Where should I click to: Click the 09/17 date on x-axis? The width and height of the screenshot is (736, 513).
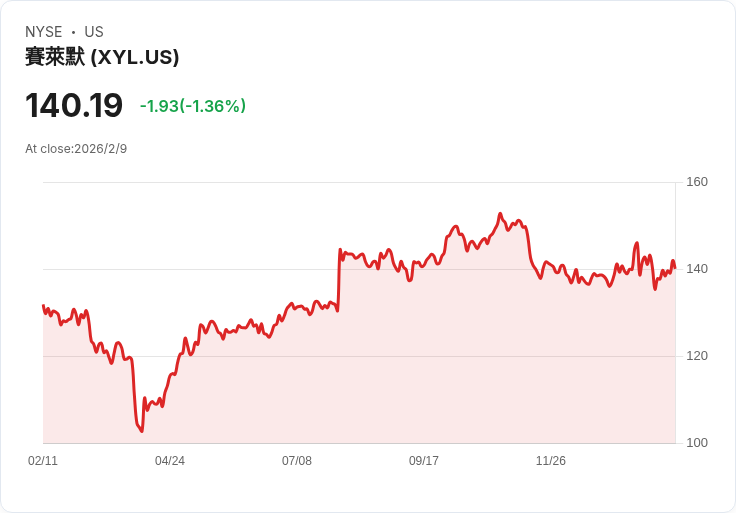[x=424, y=461]
